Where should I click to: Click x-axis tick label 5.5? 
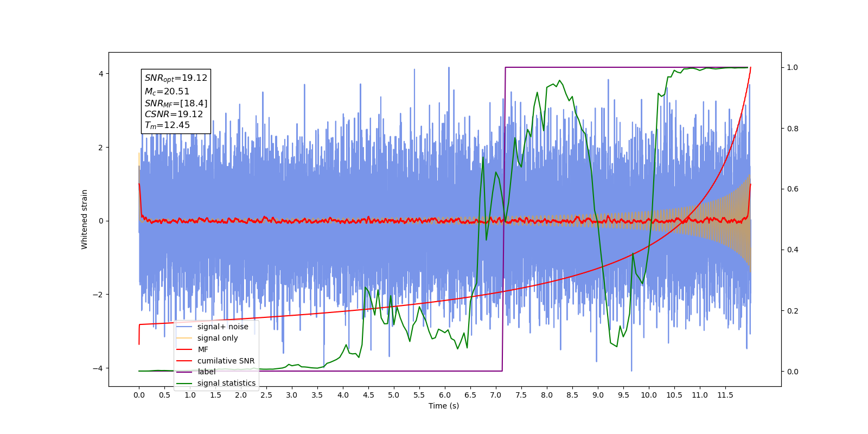[x=419, y=395]
